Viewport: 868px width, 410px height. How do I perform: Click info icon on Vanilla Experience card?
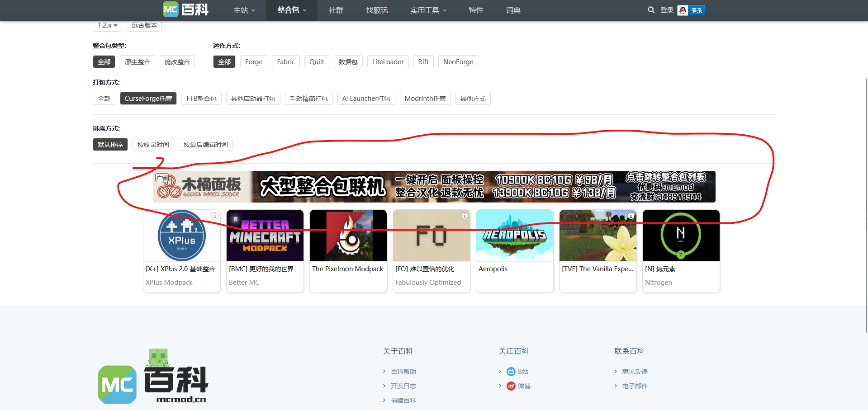(x=631, y=216)
